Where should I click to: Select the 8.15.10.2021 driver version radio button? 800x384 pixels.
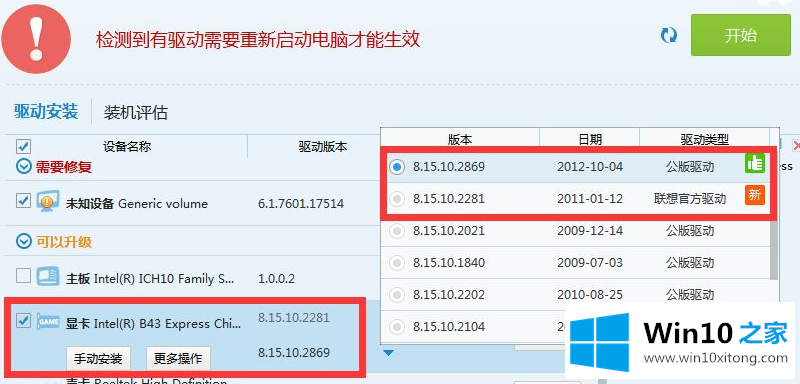click(396, 231)
